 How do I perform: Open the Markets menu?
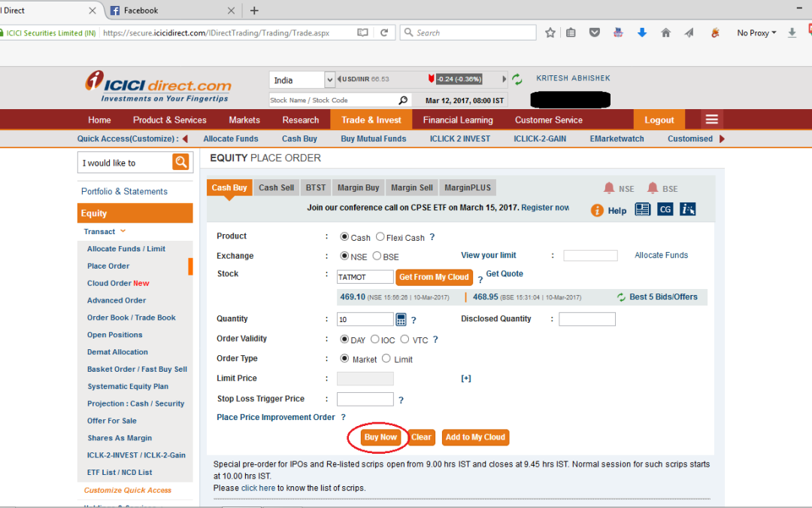tap(244, 120)
